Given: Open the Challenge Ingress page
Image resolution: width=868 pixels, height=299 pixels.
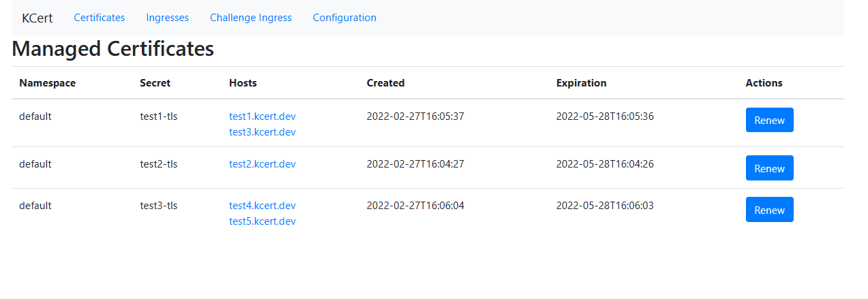Looking at the screenshot, I should click(x=250, y=18).
